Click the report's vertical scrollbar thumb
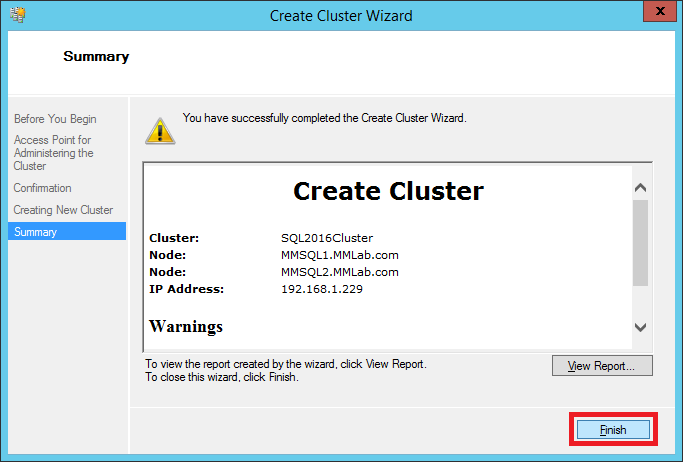Viewport: 683px width, 462px height. click(641, 242)
